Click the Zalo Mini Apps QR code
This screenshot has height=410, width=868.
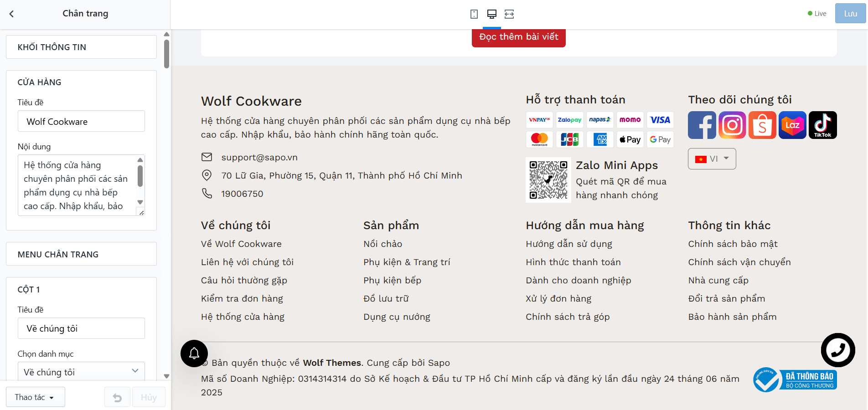tap(548, 180)
